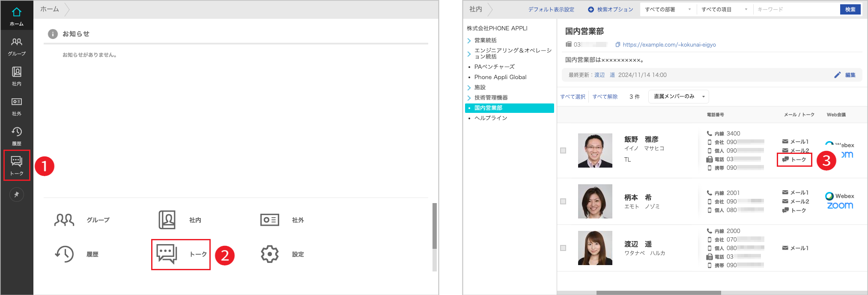Open すべての項目 dropdown
Image resolution: width=868 pixels, height=295 pixels.
tap(724, 9)
